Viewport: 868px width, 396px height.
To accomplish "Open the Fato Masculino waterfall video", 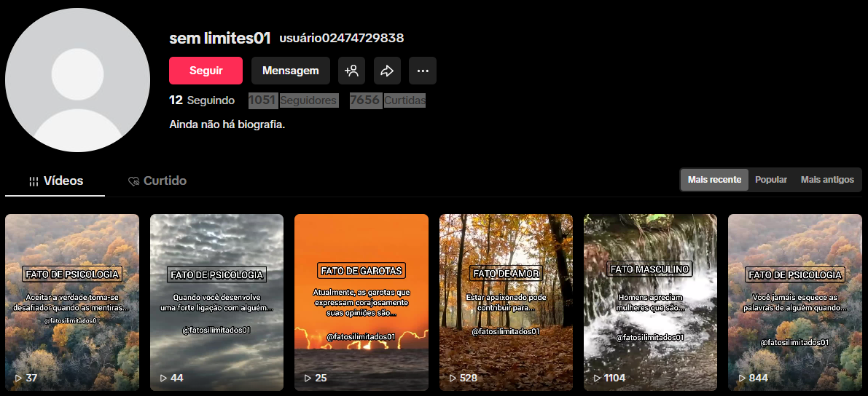I will click(x=650, y=303).
